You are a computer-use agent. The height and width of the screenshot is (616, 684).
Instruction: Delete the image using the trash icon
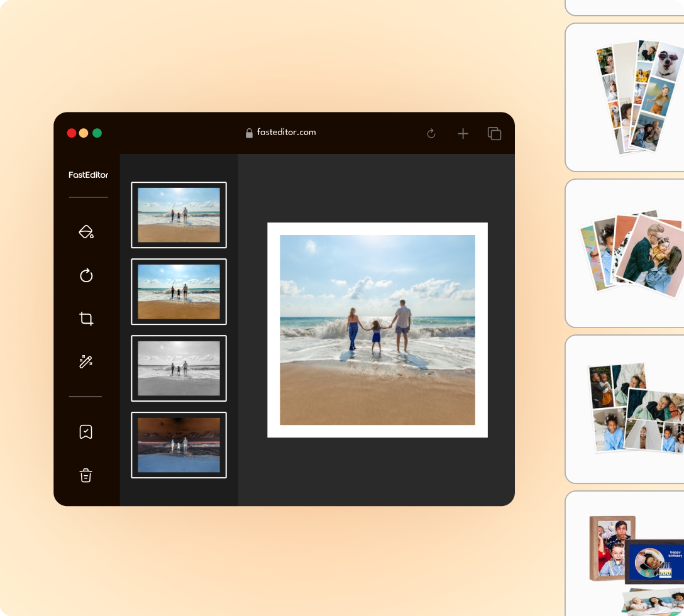click(x=86, y=475)
